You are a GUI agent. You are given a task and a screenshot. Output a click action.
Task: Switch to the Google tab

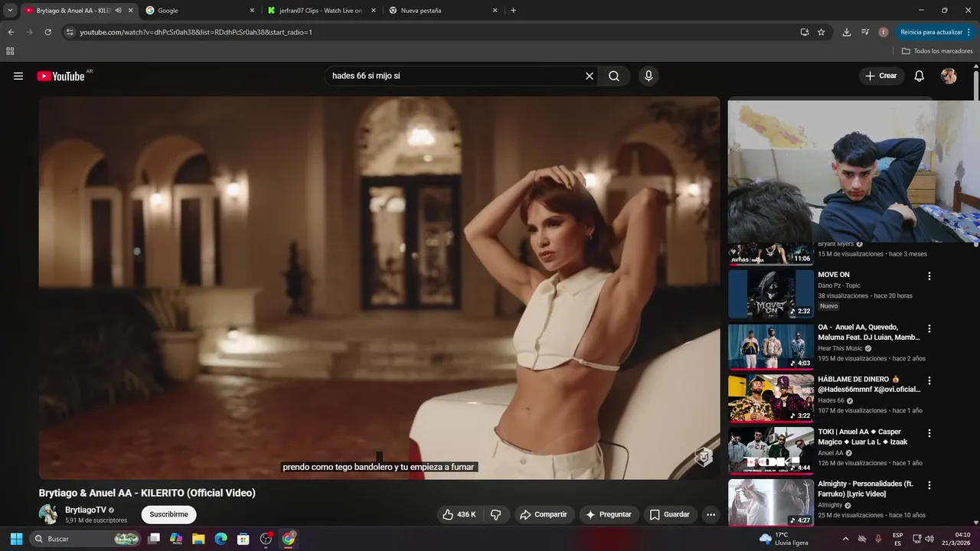[x=201, y=11]
